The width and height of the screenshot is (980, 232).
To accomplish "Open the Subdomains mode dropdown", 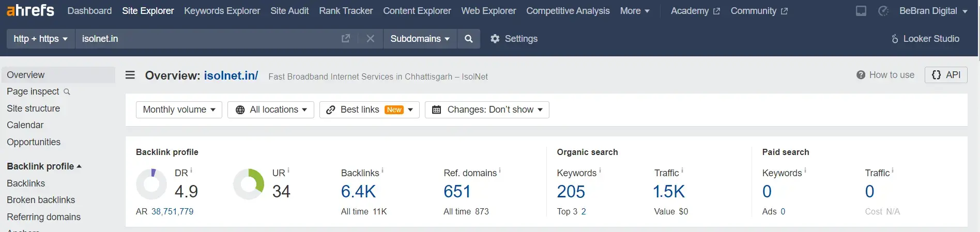I will tap(420, 39).
